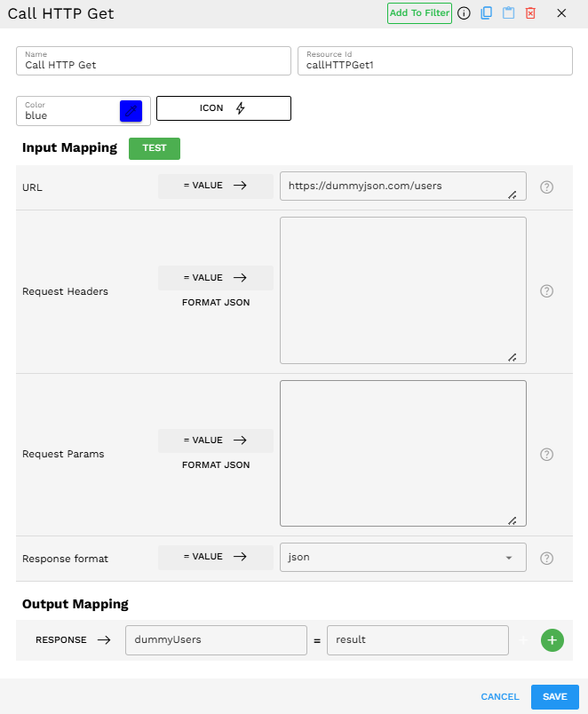The height and width of the screenshot is (714, 588).
Task: Click the Add To Filter button
Action: pyautogui.click(x=419, y=13)
